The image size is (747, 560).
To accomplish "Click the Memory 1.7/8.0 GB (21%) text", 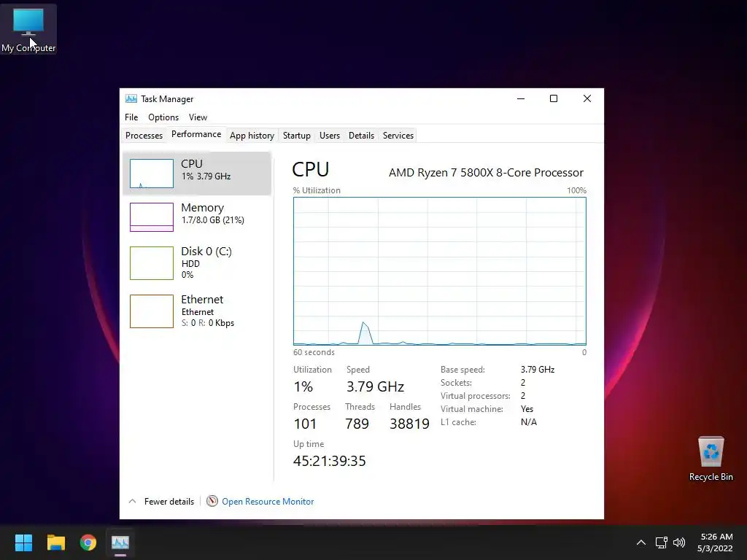I will click(212, 220).
